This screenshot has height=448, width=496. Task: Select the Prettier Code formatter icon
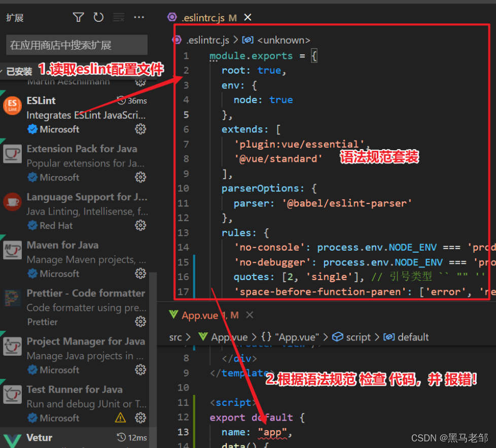(x=12, y=298)
